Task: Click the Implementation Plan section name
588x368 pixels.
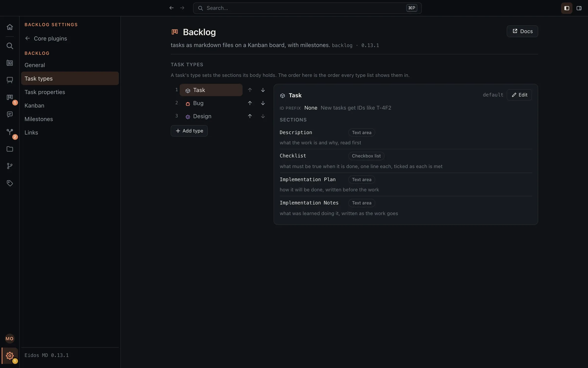Action: click(x=307, y=179)
